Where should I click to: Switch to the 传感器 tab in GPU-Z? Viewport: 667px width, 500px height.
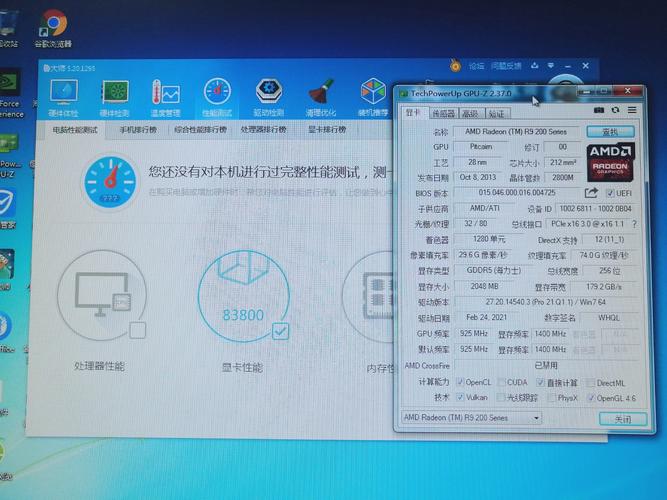tap(443, 113)
